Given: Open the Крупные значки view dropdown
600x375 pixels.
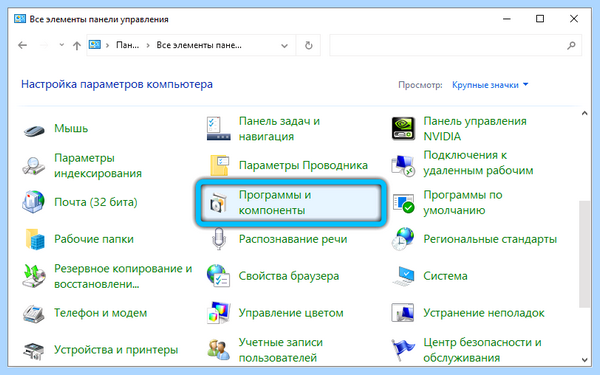Looking at the screenshot, I should [490, 85].
